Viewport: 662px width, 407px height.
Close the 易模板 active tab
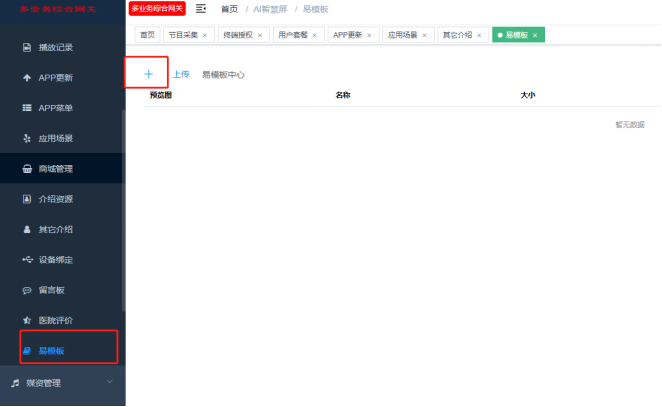[535, 35]
